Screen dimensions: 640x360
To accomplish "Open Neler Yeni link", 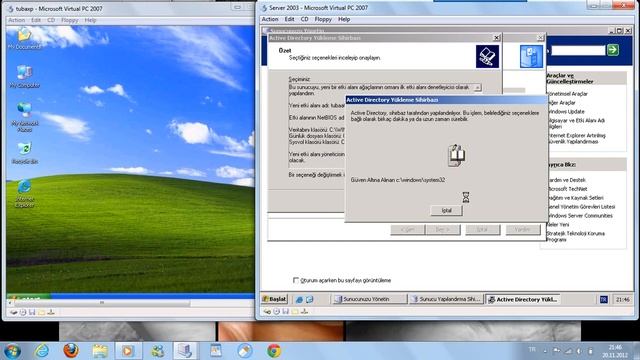I will point(558,224).
